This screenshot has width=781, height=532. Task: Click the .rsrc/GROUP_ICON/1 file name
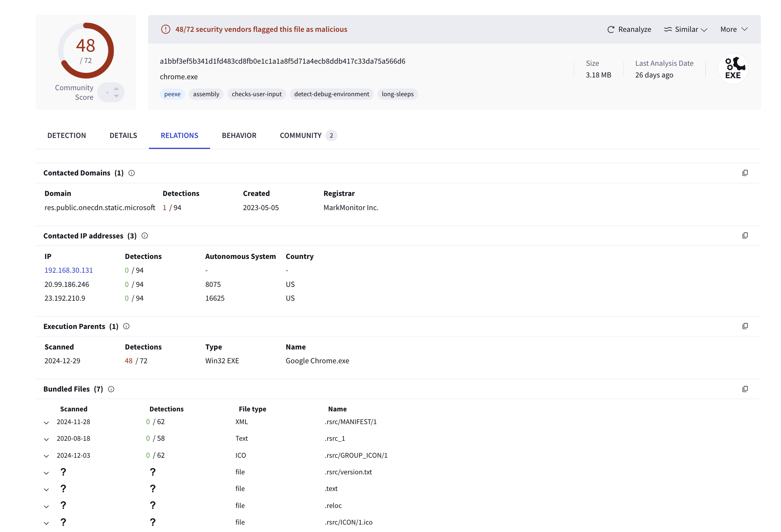pyautogui.click(x=356, y=455)
